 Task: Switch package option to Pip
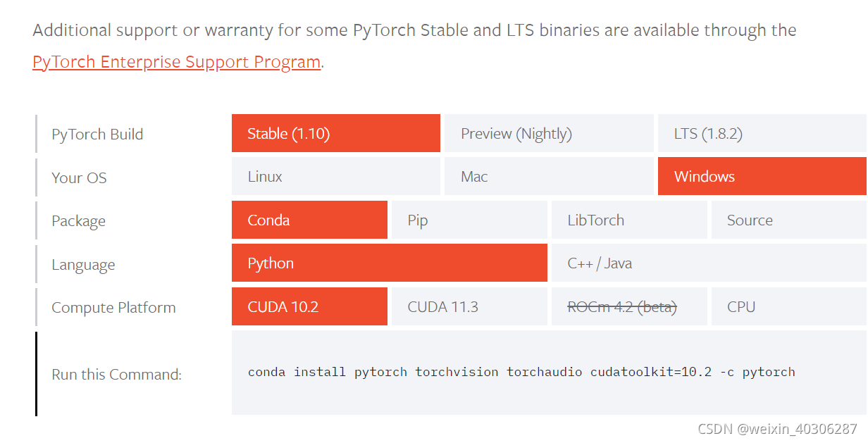click(x=469, y=220)
